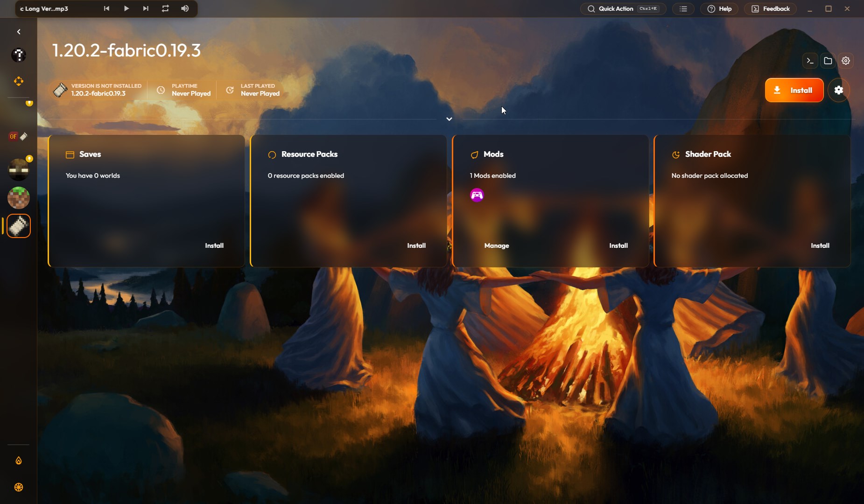864x504 pixels.
Task: Toggle repeat mode in music player
Action: [165, 8]
